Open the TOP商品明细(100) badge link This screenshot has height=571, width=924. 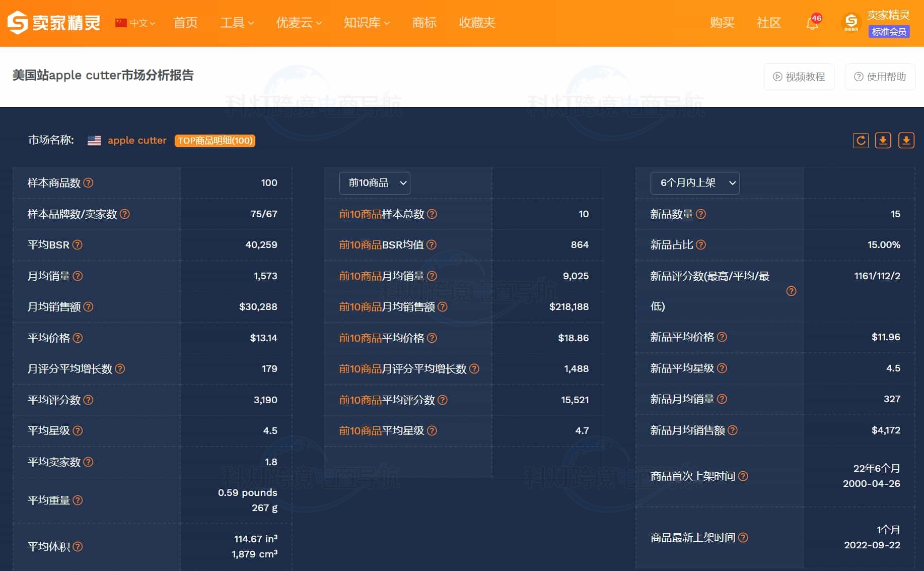coord(215,141)
